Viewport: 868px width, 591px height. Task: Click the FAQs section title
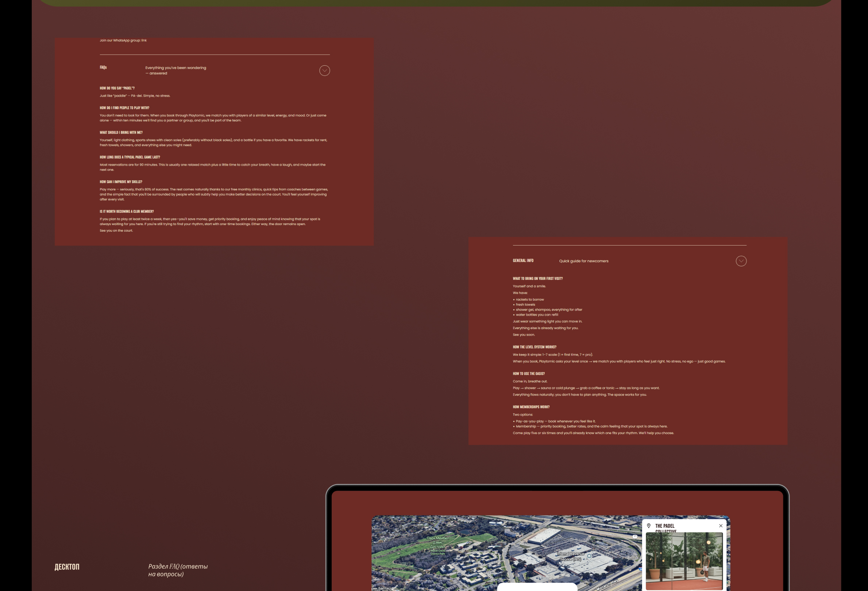(x=103, y=67)
